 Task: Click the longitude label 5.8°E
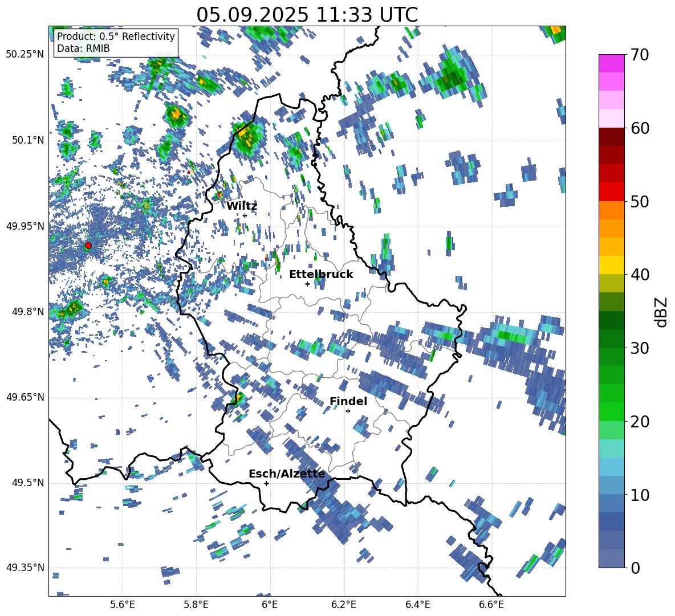pyautogui.click(x=196, y=605)
